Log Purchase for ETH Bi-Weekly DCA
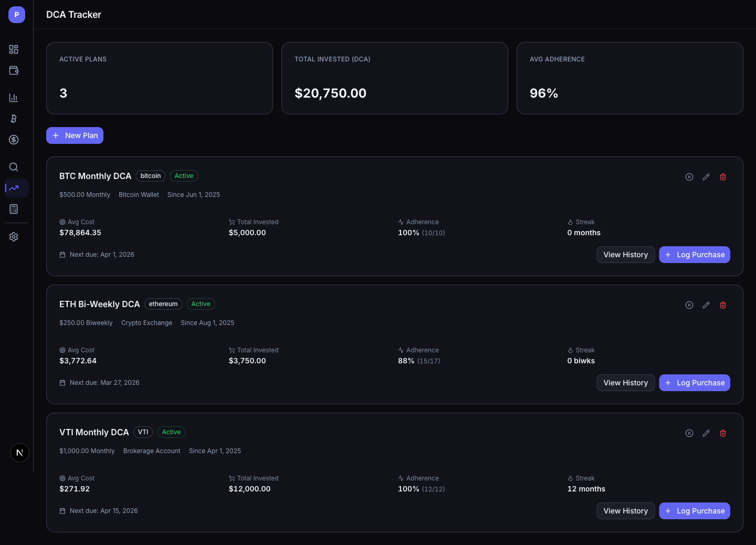756x545 pixels. 695,383
